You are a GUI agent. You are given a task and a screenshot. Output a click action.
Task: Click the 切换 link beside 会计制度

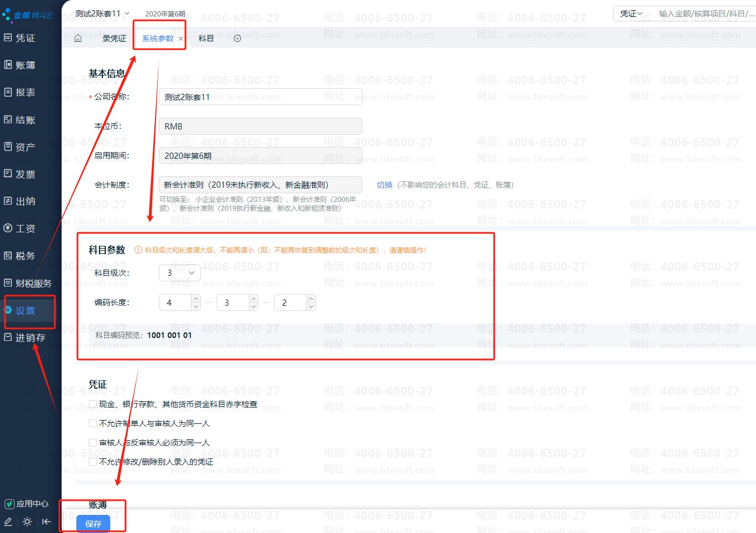click(385, 185)
